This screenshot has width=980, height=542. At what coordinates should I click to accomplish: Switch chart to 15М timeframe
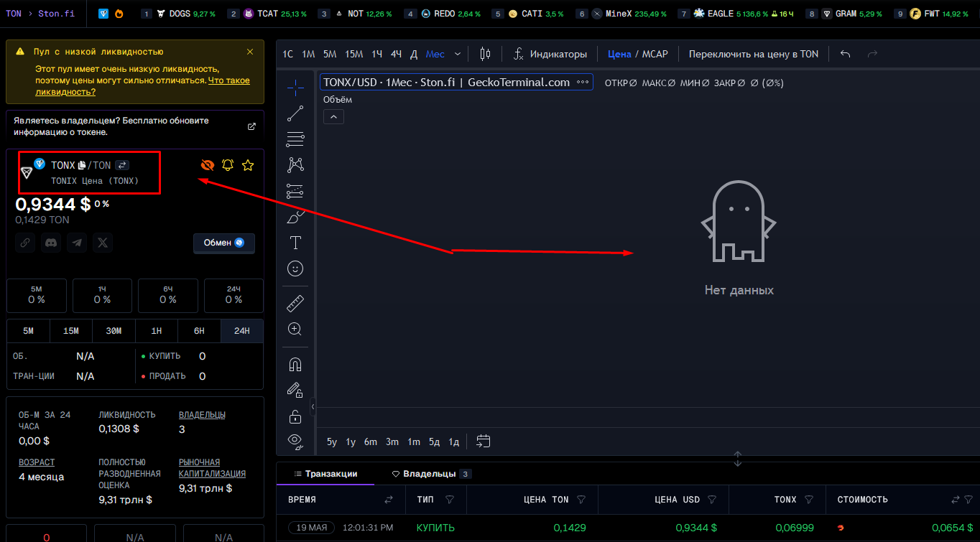[353, 54]
